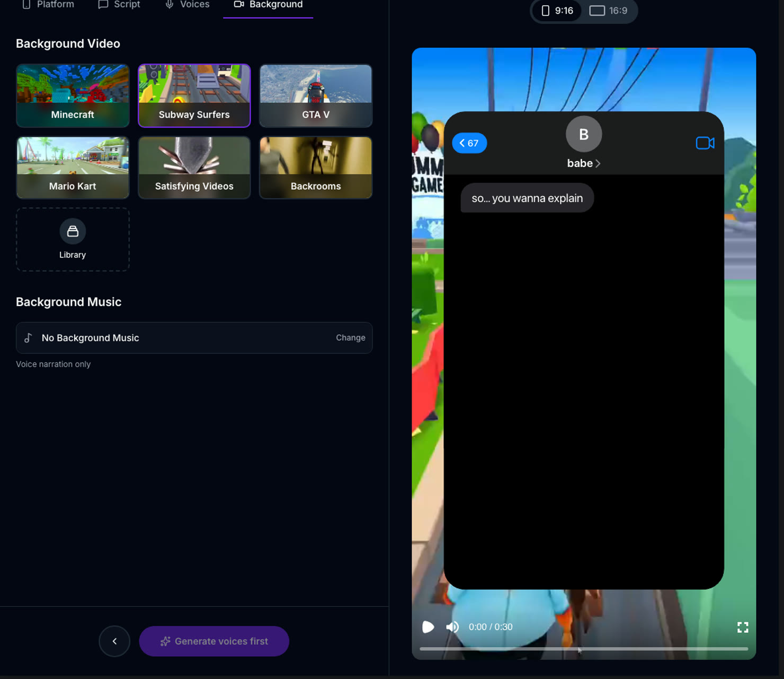Choose GTA V background video
This screenshot has height=679, width=784.
click(x=316, y=96)
